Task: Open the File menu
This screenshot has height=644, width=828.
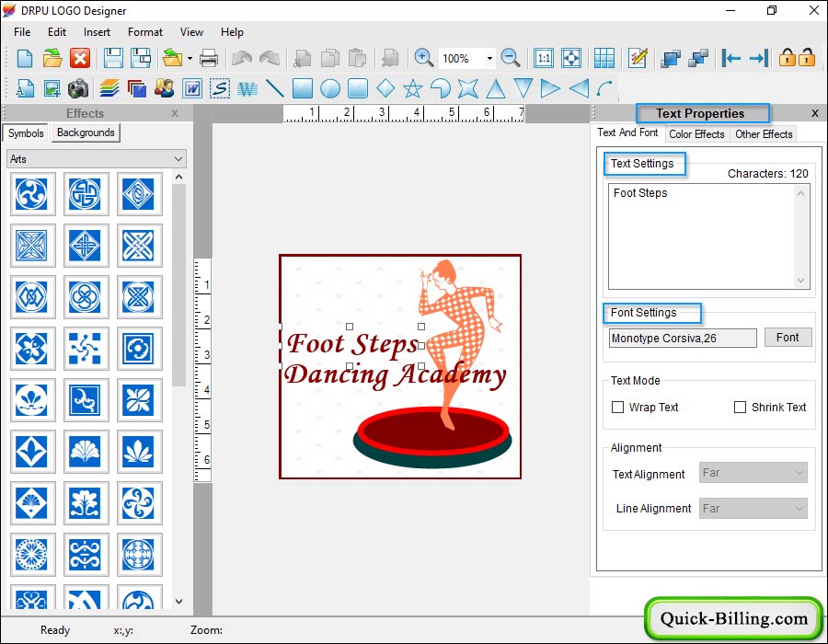Action: [x=22, y=31]
